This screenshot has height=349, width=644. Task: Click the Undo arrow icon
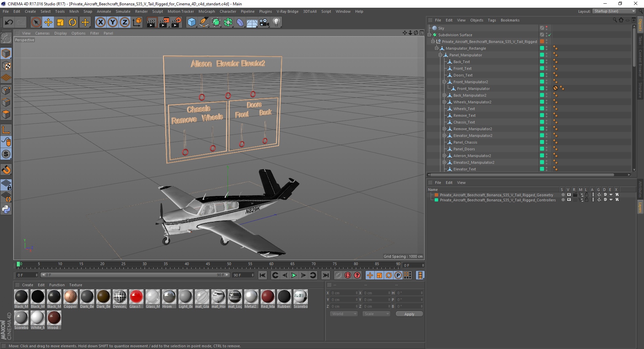[9, 22]
